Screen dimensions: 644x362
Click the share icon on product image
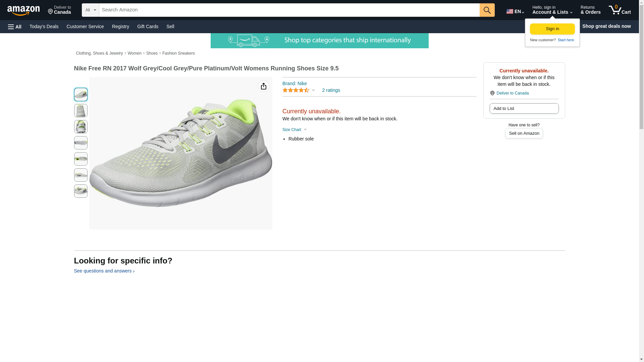[264, 86]
